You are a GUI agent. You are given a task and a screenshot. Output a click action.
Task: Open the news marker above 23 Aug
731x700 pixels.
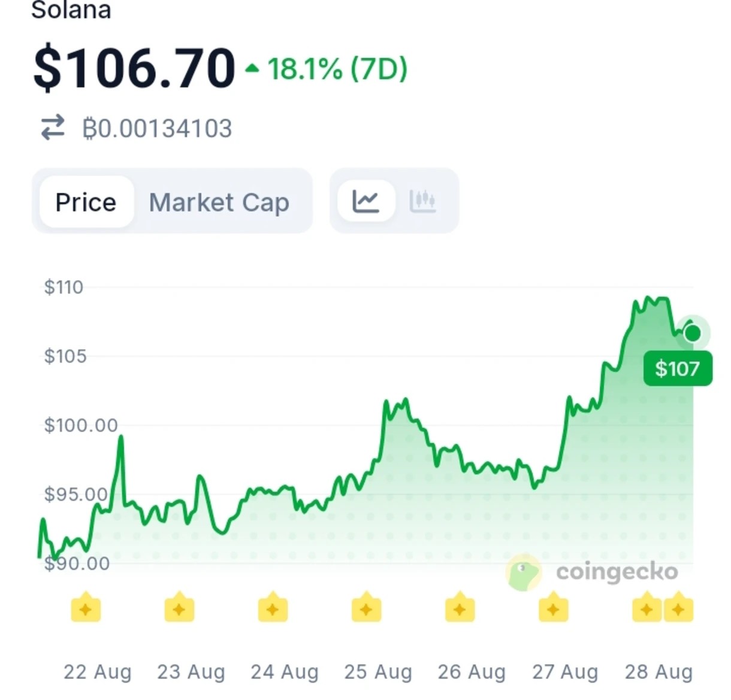point(179,607)
